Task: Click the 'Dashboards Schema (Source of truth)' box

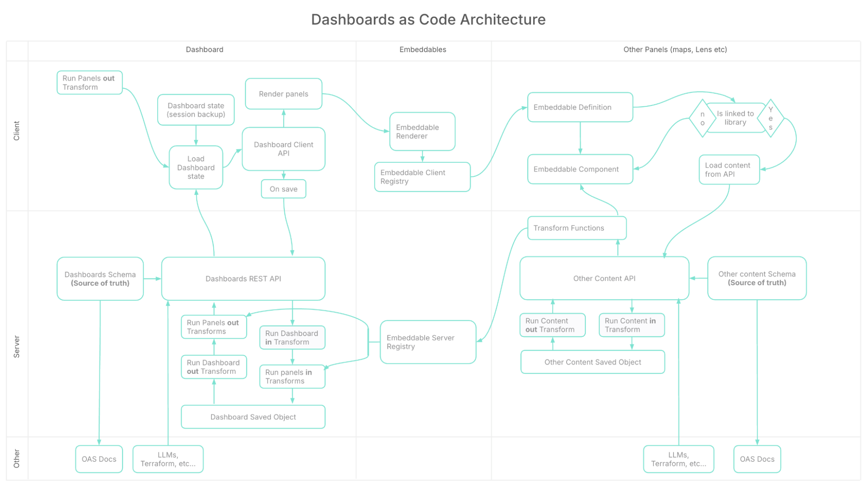Action: [100, 279]
